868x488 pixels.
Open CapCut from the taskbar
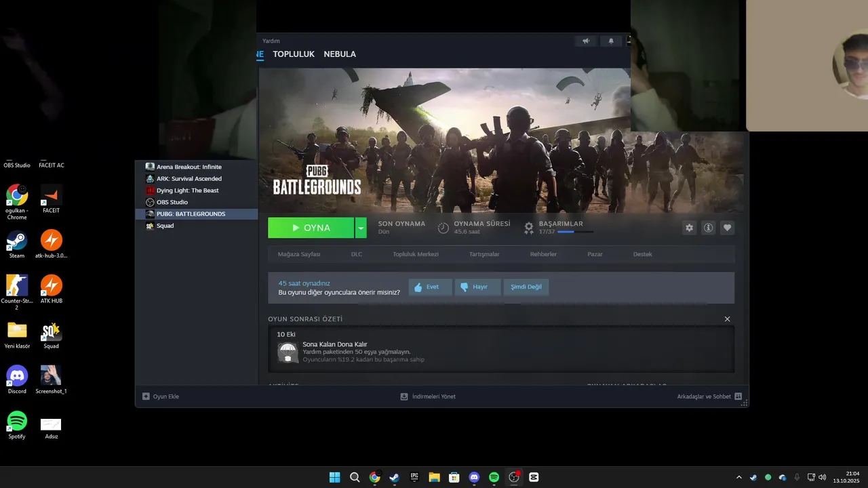pos(534,477)
